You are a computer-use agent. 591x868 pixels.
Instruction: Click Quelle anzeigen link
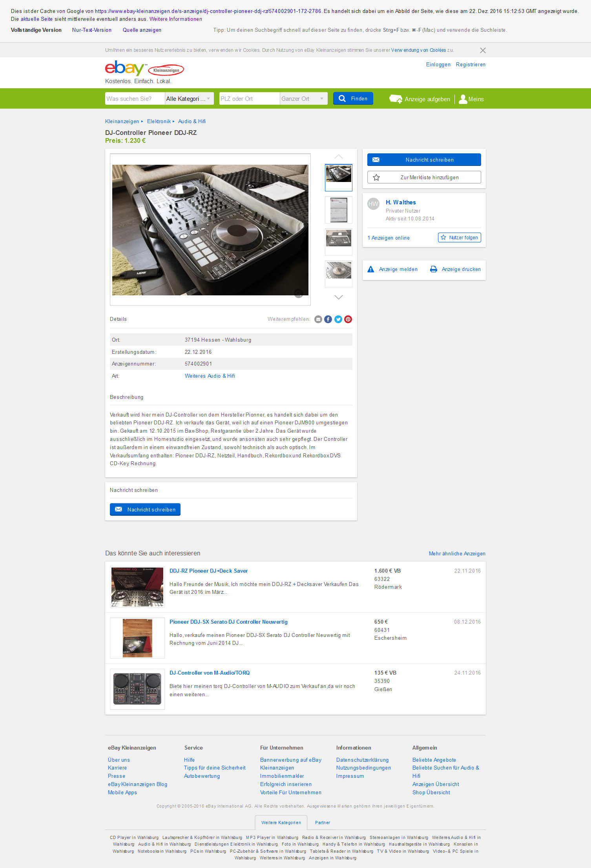coord(142,30)
